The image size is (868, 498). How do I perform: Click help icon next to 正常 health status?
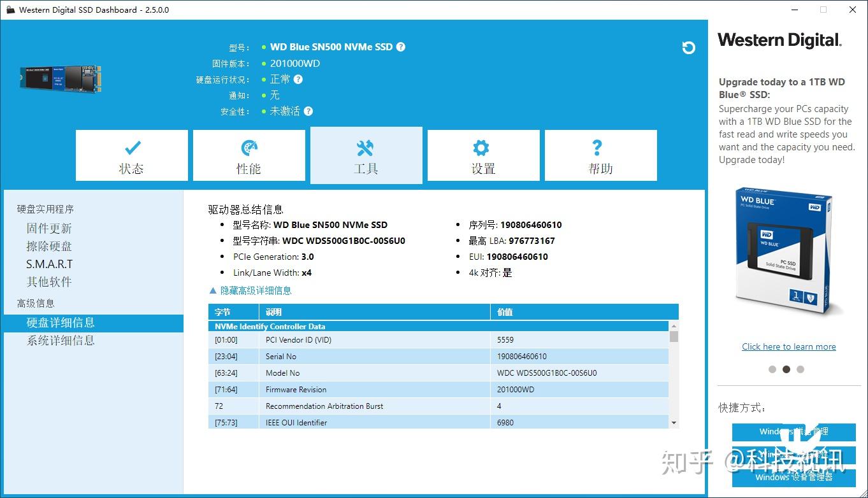coord(299,79)
